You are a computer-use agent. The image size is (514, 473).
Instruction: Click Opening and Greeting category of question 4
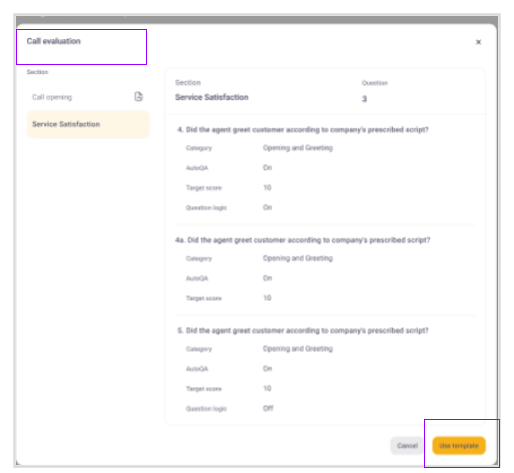pos(298,148)
